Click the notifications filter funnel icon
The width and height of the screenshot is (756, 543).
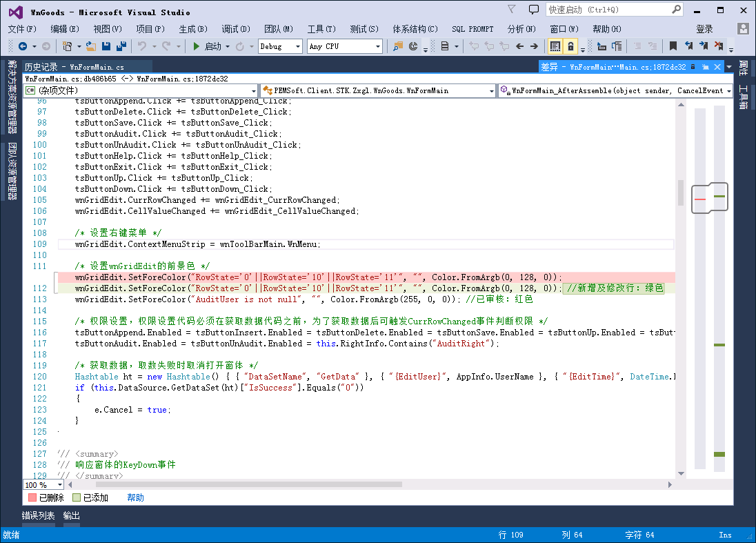(512, 9)
